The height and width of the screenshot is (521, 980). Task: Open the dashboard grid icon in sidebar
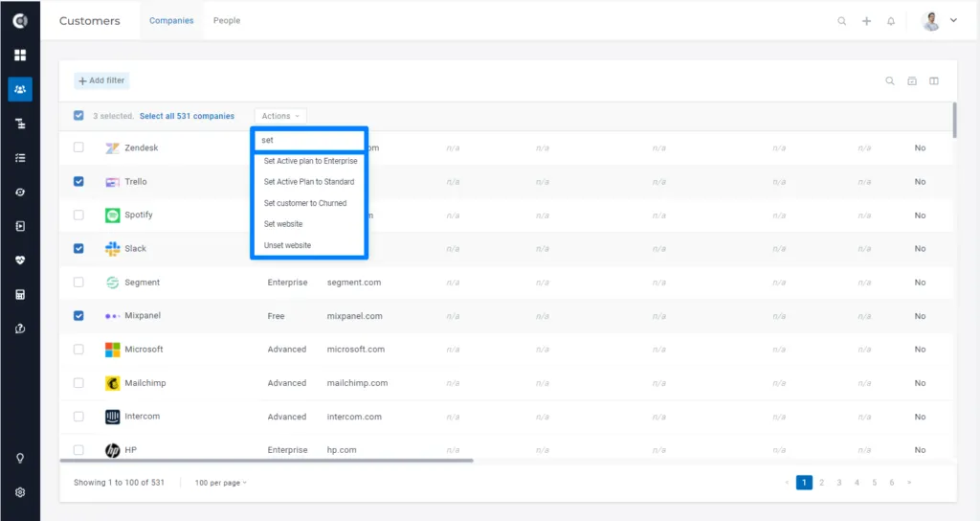(x=20, y=55)
